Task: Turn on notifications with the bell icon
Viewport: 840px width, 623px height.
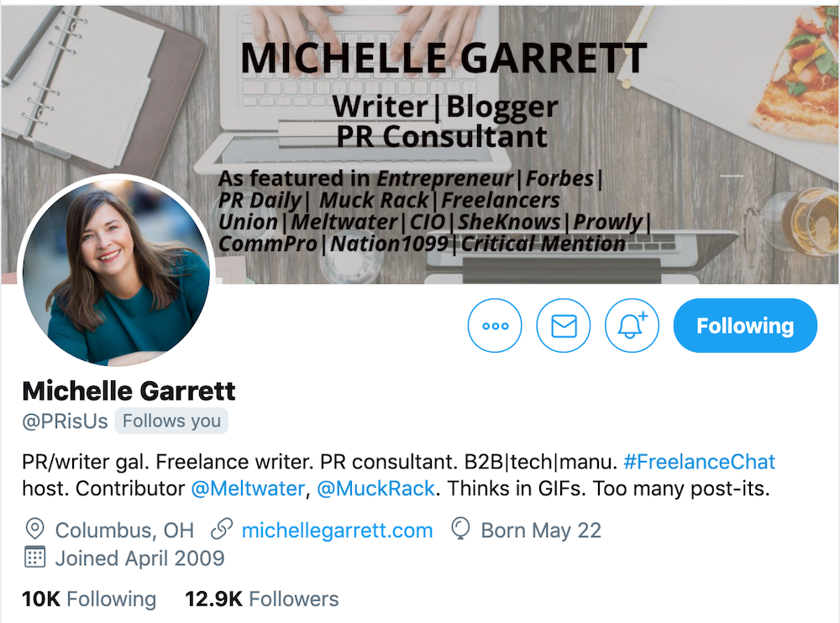Action: [x=632, y=326]
